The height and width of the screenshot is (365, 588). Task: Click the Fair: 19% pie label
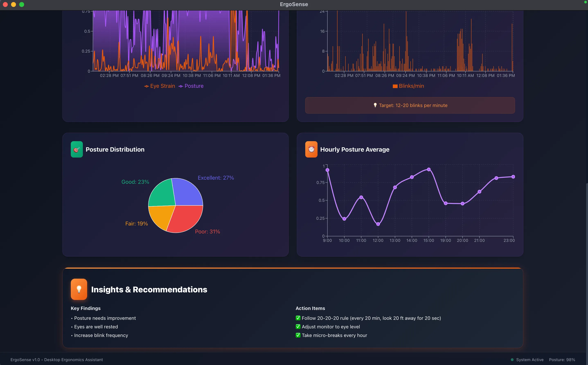[x=136, y=224]
